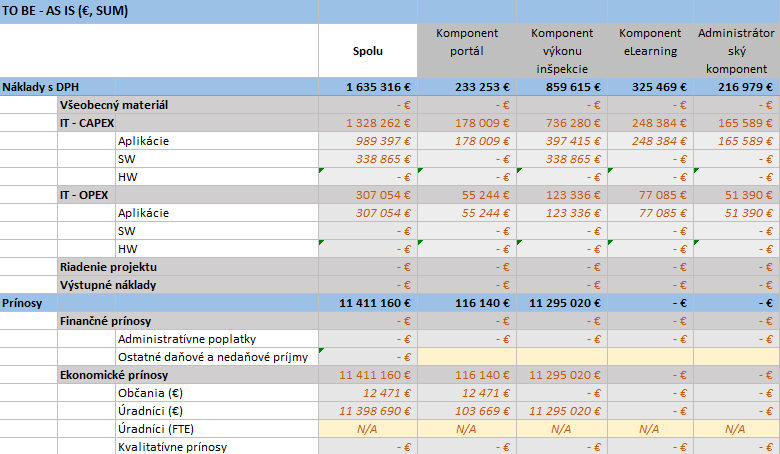Screen dimensions: 780x454
Task: Select cell 11 398 690 € in Úradníci row
Action: (x=368, y=411)
